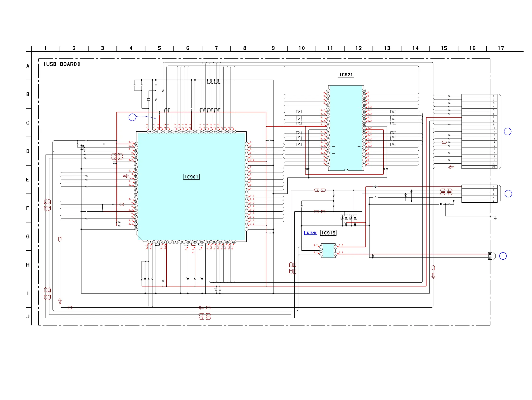Click the crystal oscillator symbol above IC901
Image resolution: width=532 pixels, height=400 pixels.
(x=149, y=100)
